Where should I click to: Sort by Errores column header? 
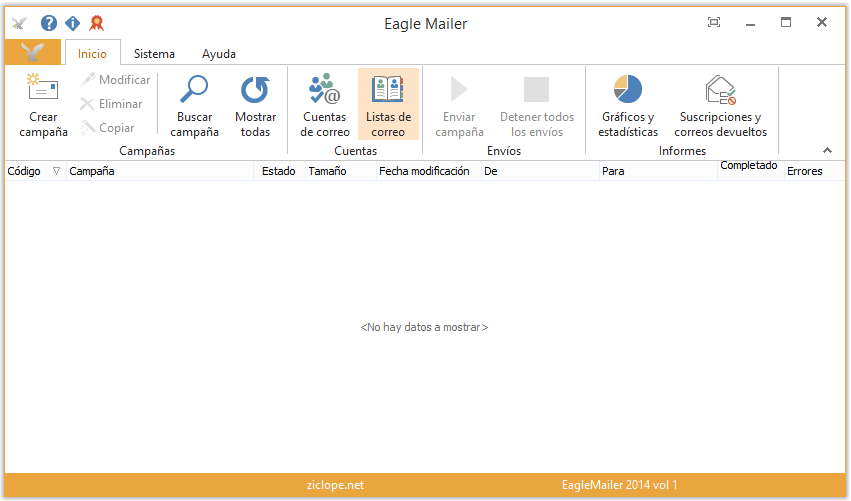click(814, 171)
